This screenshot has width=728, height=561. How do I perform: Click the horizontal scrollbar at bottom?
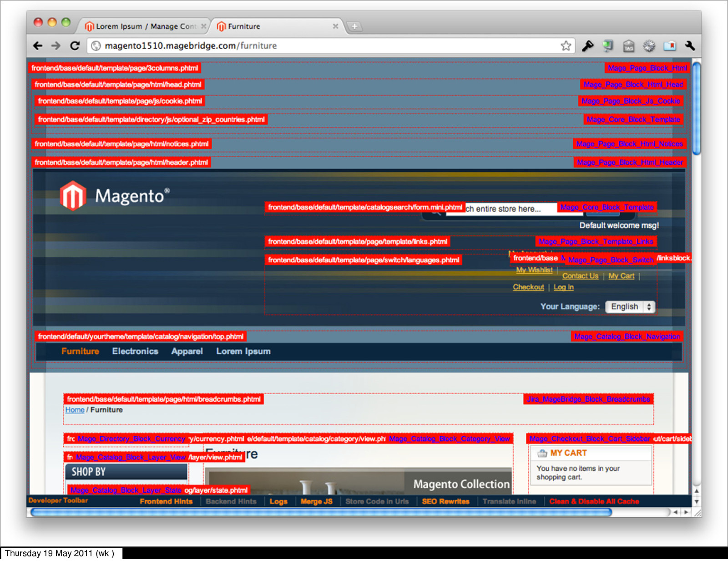tap(321, 512)
